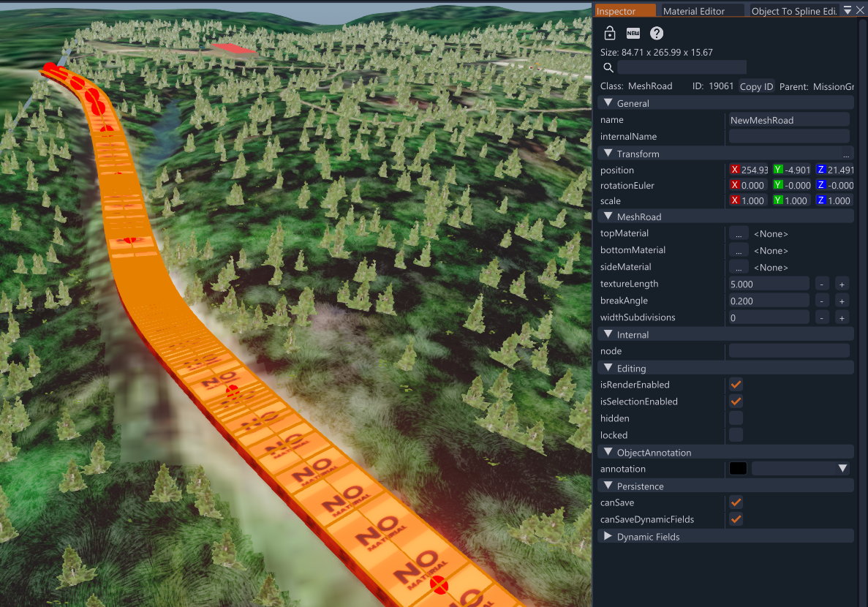The width and height of the screenshot is (868, 607).
Task: Toggle the isRenderEnabled checkbox
Action: (736, 385)
